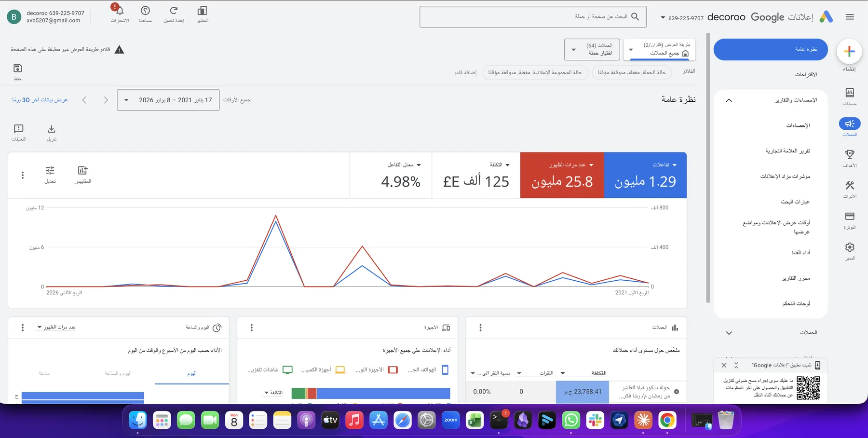Expand the الحملات section in side panel
This screenshot has width=868, height=438.
click(x=729, y=333)
